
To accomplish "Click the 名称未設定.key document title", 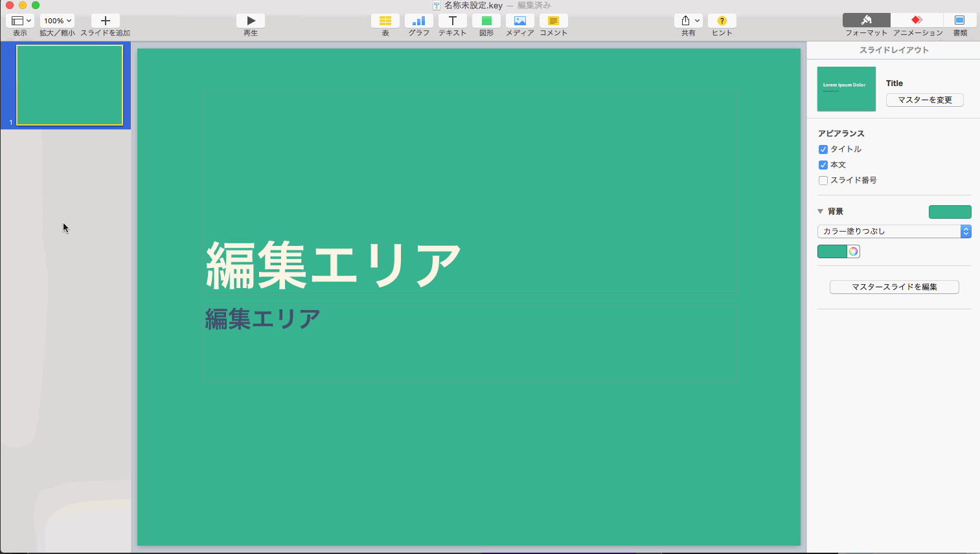I will coord(473,5).
